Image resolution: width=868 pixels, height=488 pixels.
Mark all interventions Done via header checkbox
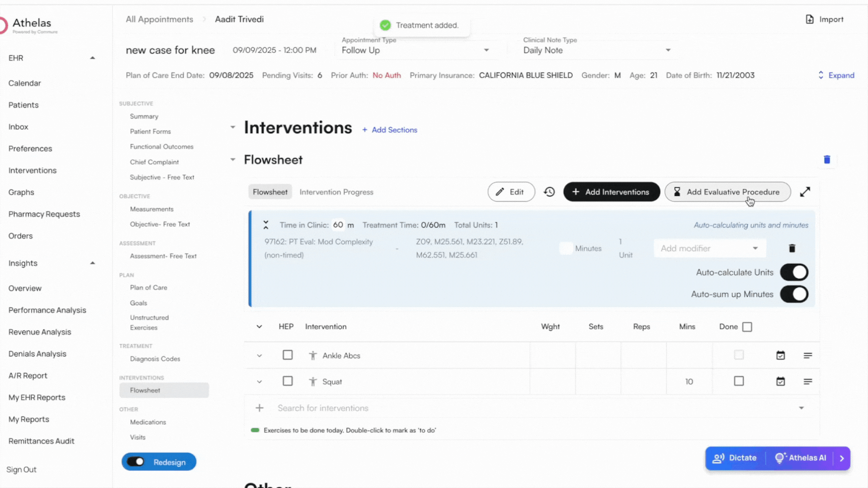747,327
